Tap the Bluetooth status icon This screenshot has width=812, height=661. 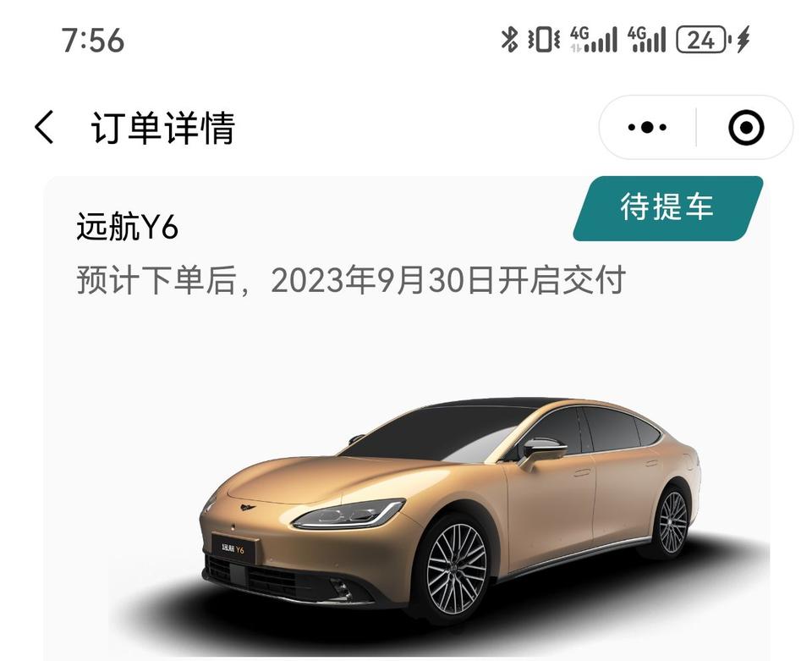509,40
